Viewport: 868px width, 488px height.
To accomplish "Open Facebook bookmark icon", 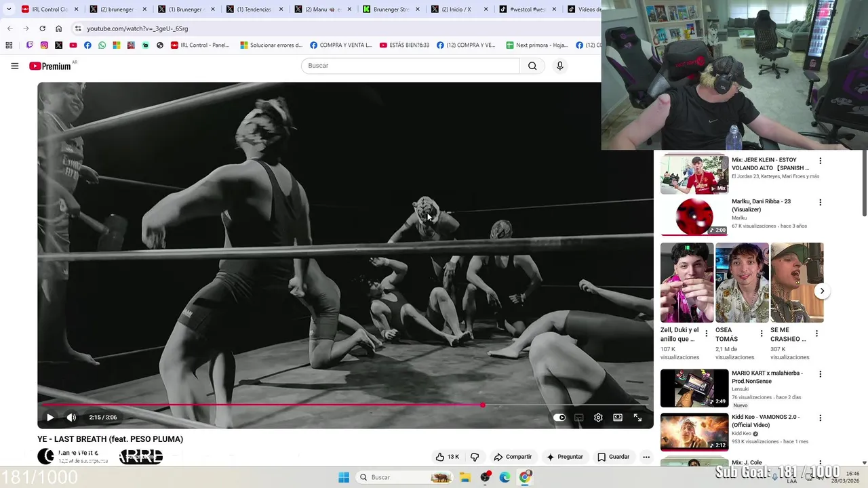I will point(87,45).
